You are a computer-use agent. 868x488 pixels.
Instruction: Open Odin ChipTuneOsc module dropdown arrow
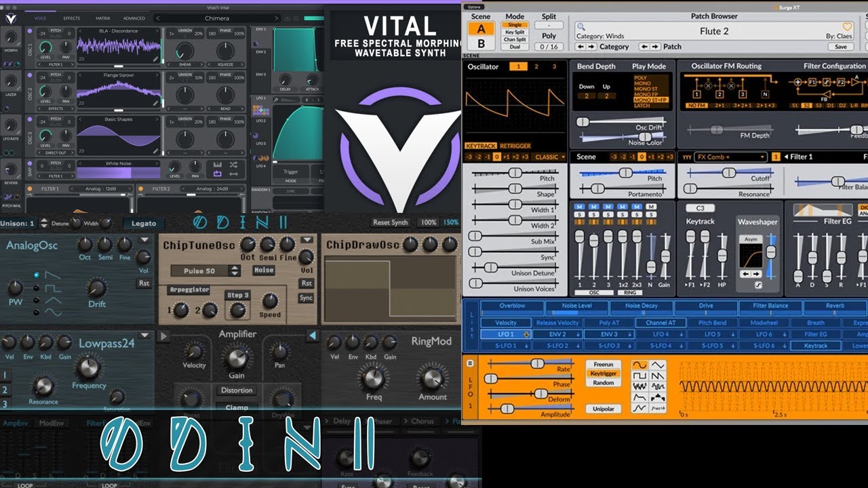pyautogui.click(x=307, y=240)
